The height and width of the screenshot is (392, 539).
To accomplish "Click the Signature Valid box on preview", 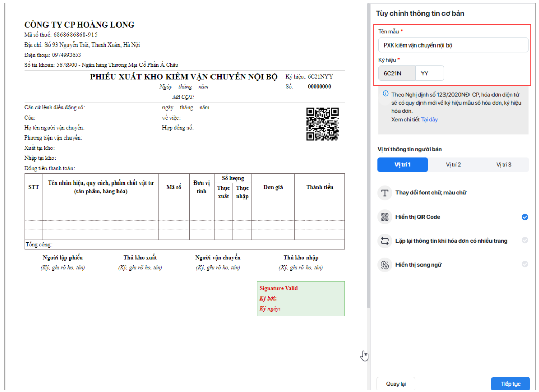I will pos(300,298).
